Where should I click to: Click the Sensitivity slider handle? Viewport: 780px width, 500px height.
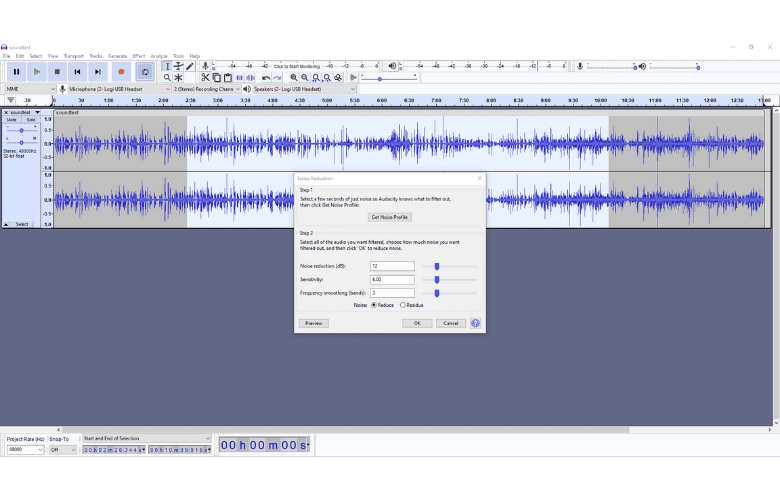437,280
